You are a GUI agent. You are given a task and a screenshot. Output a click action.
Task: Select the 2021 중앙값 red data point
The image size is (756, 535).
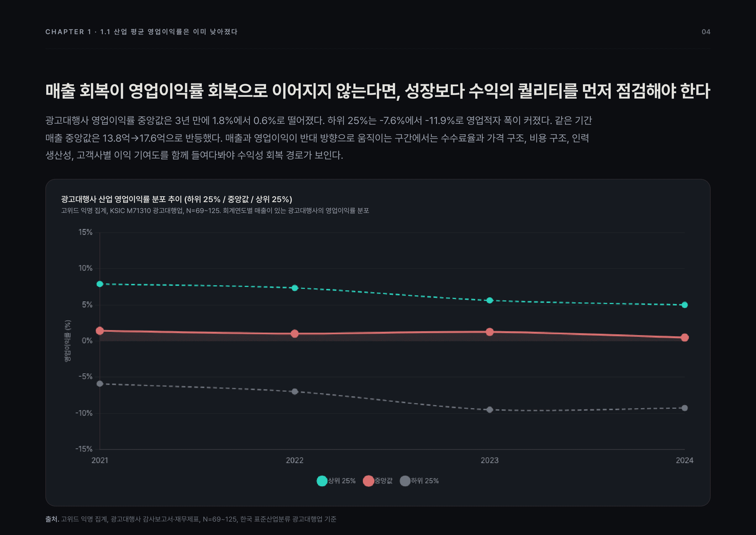click(x=100, y=331)
